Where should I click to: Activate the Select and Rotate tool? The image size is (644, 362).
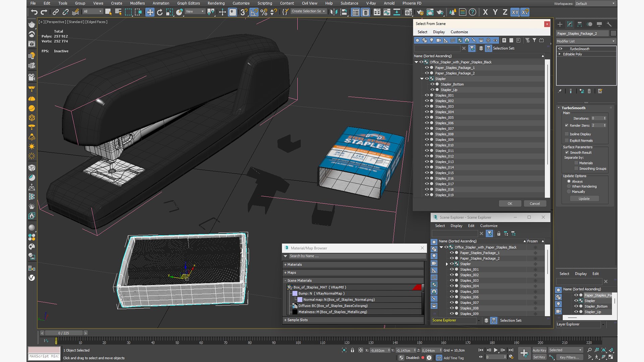pyautogui.click(x=160, y=12)
